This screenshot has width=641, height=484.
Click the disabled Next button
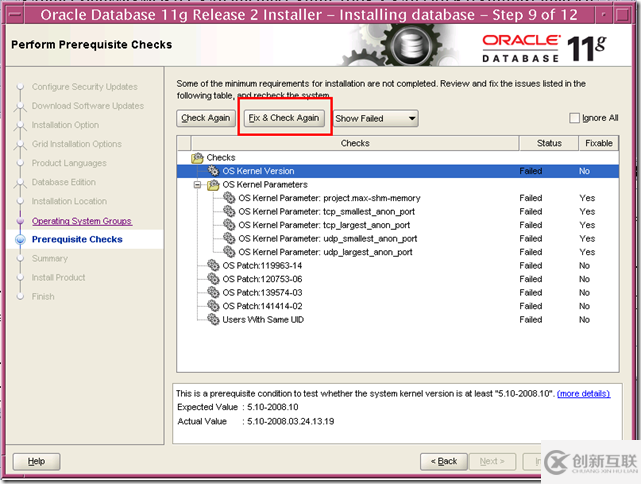tap(492, 462)
